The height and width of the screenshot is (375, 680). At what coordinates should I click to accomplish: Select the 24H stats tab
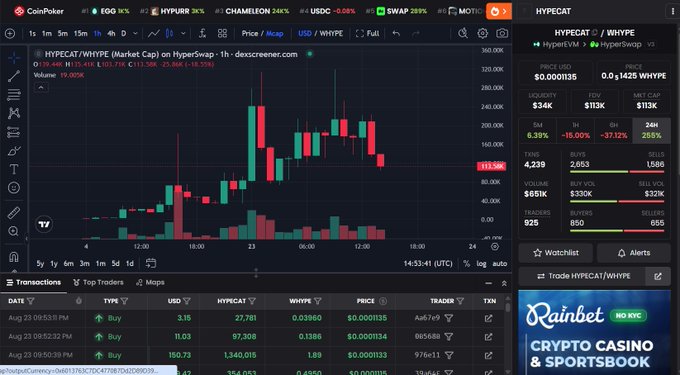tap(651, 130)
